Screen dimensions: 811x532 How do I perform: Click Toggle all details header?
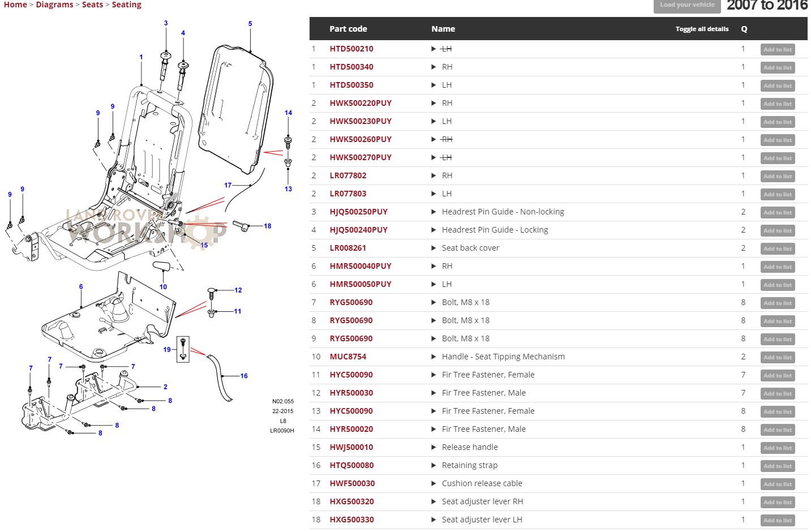pyautogui.click(x=702, y=29)
